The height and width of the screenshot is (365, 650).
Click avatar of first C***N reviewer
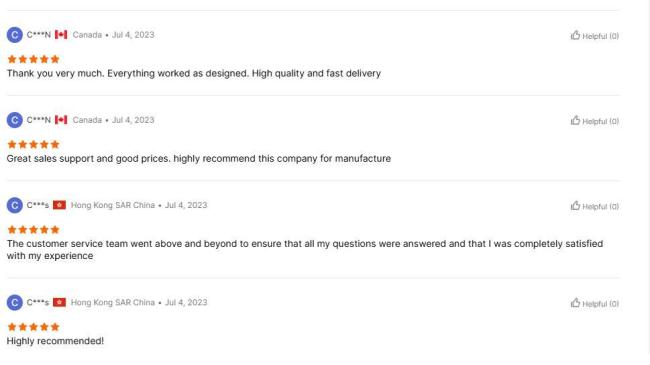[15, 35]
